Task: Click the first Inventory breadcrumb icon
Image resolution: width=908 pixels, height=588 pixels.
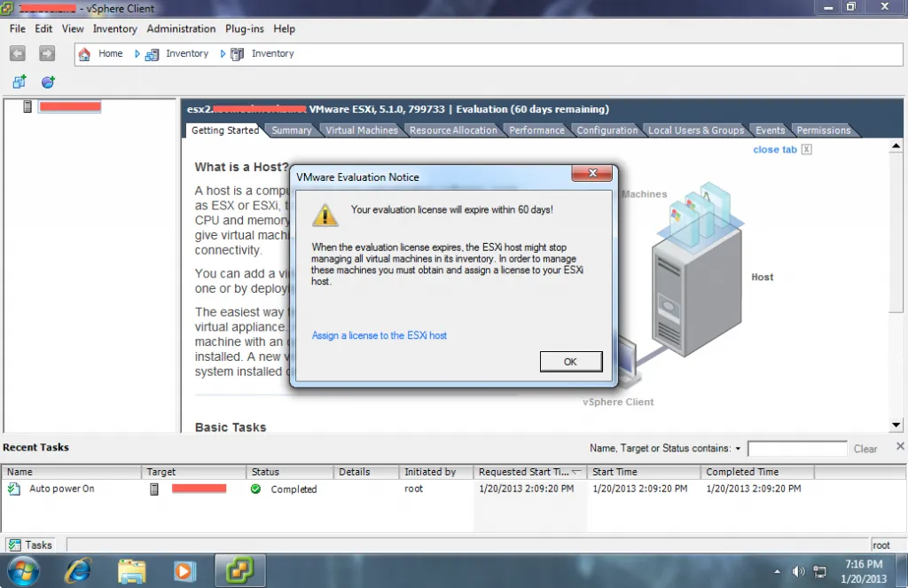Action: pos(152,55)
